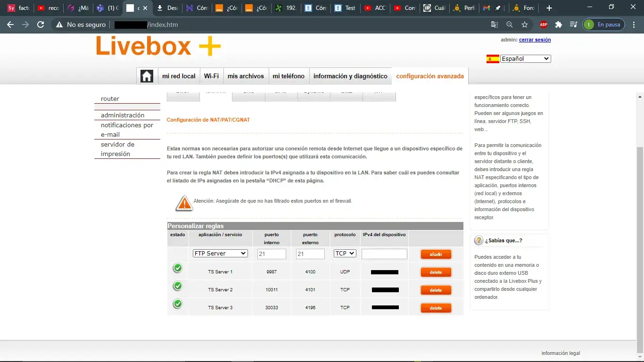Click the 'UDP' protocol cell

[x=345, y=272]
